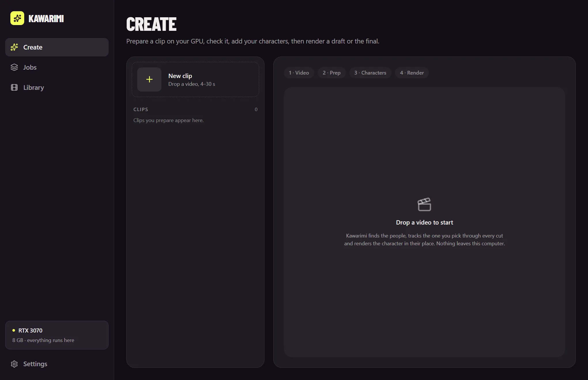This screenshot has width=588, height=380.
Task: Click the Jobs layers icon
Action: click(x=14, y=67)
